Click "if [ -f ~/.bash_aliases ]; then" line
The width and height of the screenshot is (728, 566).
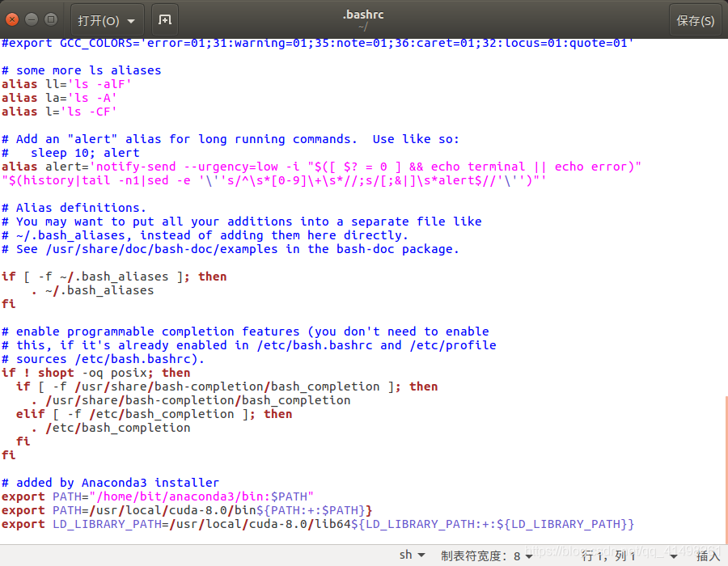114,277
